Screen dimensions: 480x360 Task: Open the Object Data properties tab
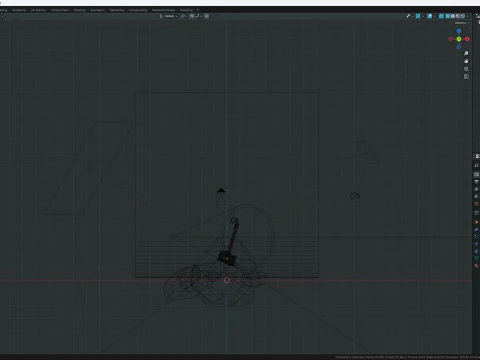tap(477, 258)
